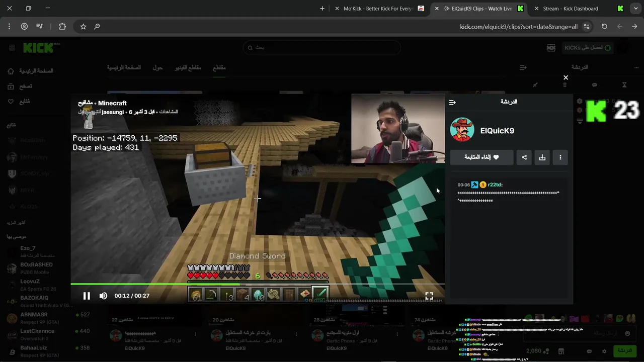Screen dimensions: 644x362
Task: Seek the clip using the green progress bar
Action: click(257, 284)
